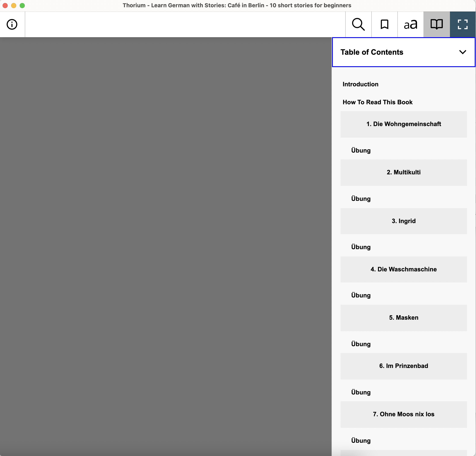Toggle the navigation/table of contents panel
The image size is (476, 456).
437,24
